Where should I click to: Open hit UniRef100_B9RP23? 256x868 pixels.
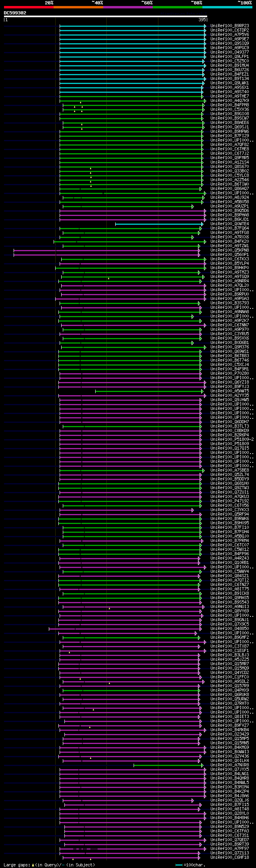pos(230,26)
